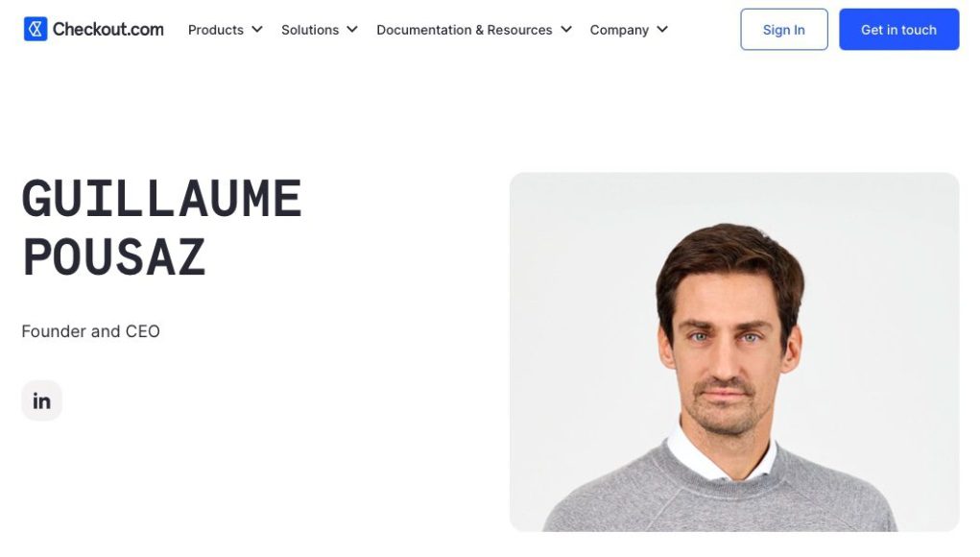Viewport: 980px width, 557px height.
Task: Click the Founder and CEO subtitle
Action: (90, 331)
